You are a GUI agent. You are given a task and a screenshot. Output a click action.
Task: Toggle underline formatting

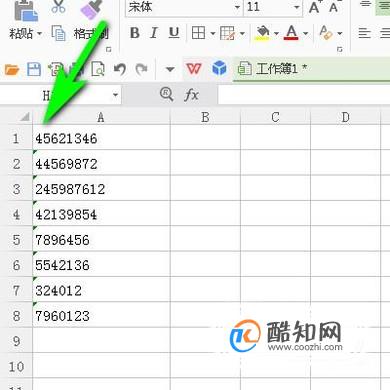[x=174, y=33]
